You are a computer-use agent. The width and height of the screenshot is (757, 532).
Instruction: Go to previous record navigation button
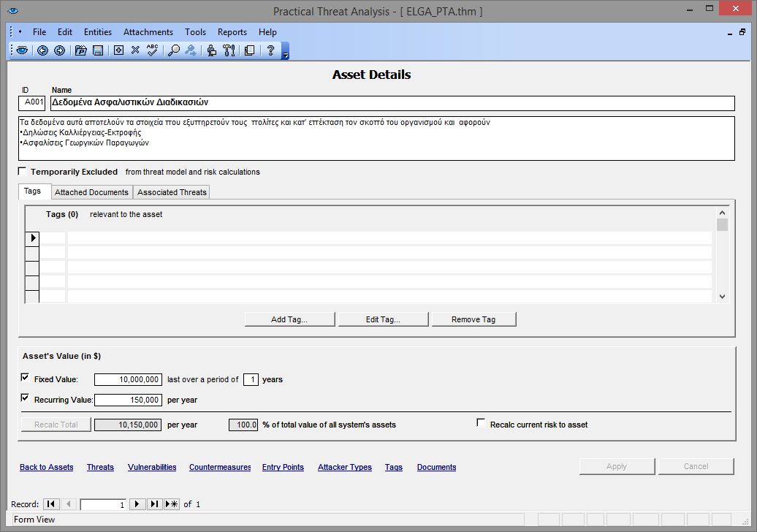pyautogui.click(x=68, y=504)
